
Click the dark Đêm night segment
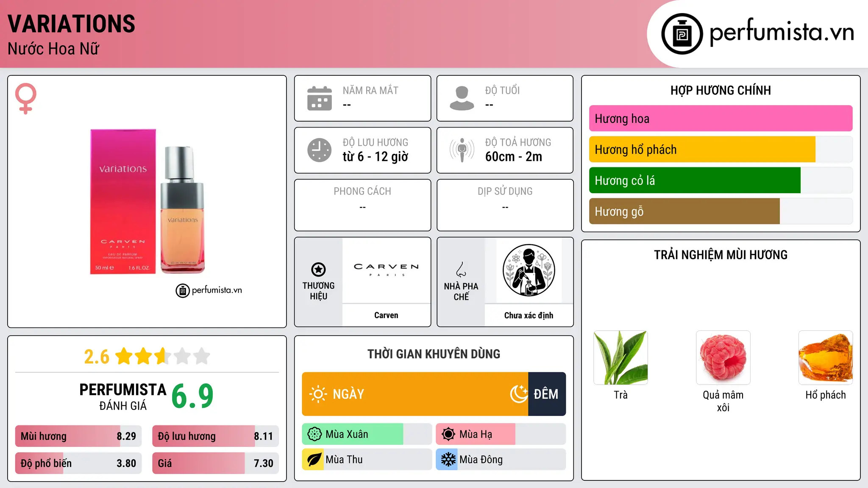coord(547,394)
